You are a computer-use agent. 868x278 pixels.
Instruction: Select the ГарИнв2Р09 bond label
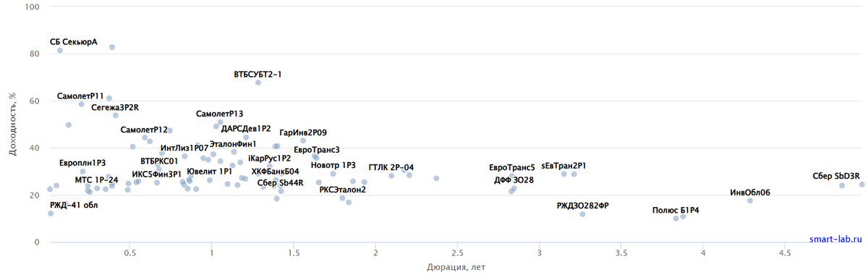coord(303,132)
